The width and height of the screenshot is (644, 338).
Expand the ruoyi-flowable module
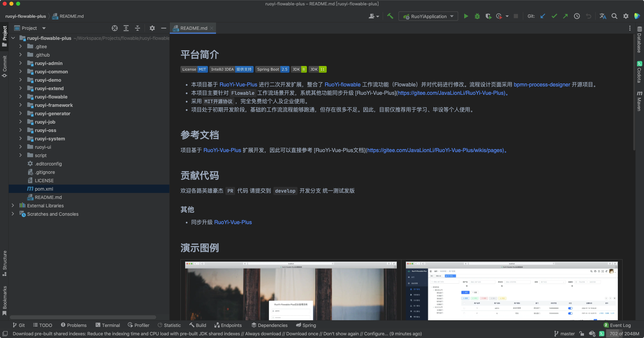pyautogui.click(x=20, y=96)
